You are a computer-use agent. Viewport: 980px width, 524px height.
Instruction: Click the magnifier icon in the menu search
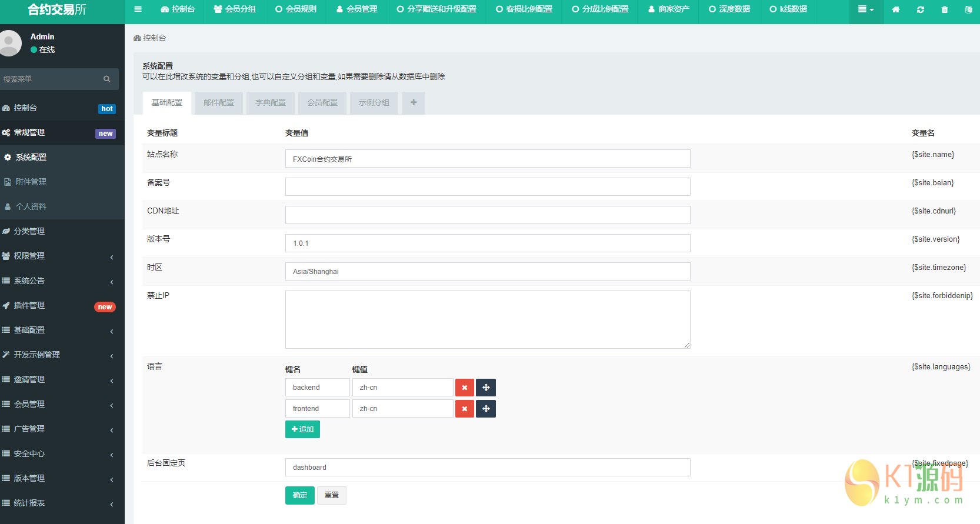[107, 79]
